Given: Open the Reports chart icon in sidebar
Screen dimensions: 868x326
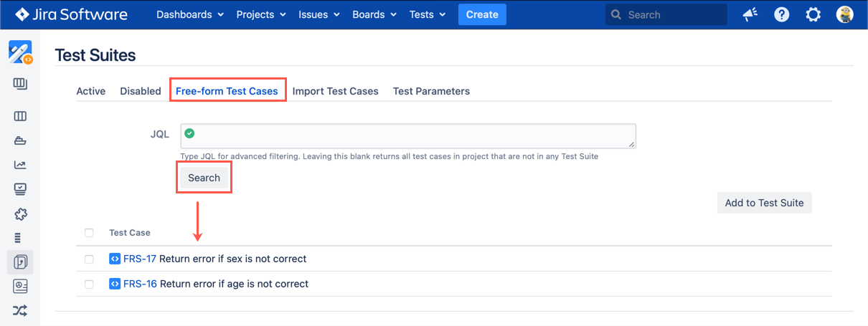Looking at the screenshot, I should pyautogui.click(x=20, y=165).
